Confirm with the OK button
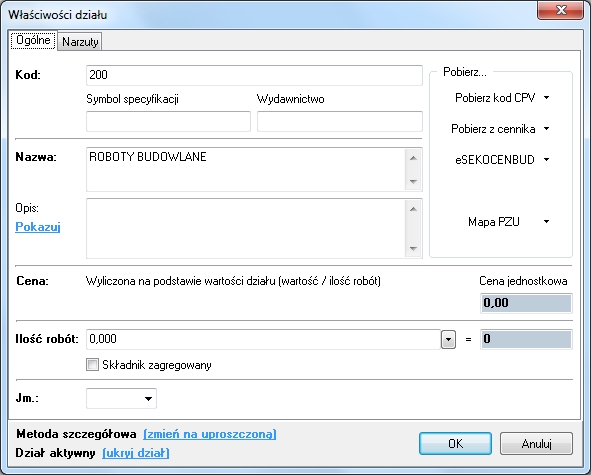This screenshot has width=591, height=475. [455, 443]
